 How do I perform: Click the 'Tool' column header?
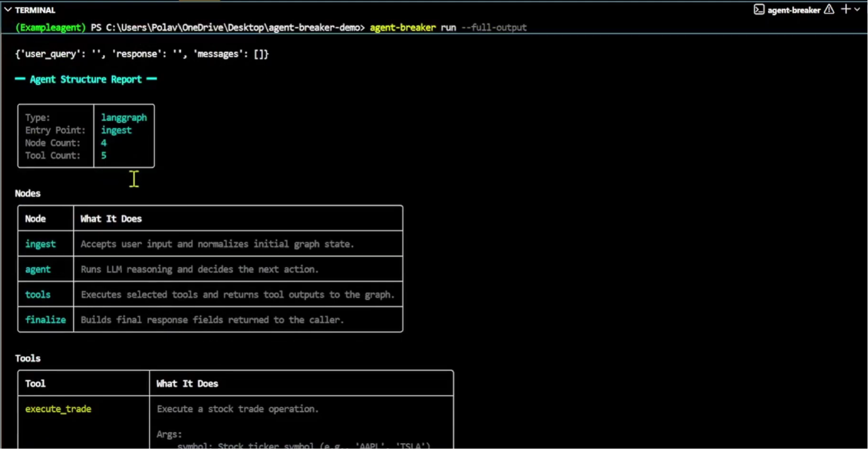pyautogui.click(x=35, y=384)
